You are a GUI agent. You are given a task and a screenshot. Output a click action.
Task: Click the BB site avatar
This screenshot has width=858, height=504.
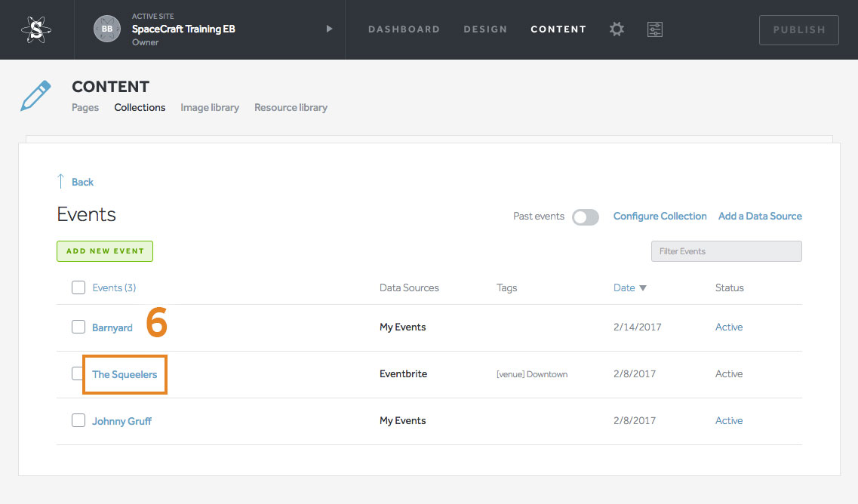tap(107, 29)
